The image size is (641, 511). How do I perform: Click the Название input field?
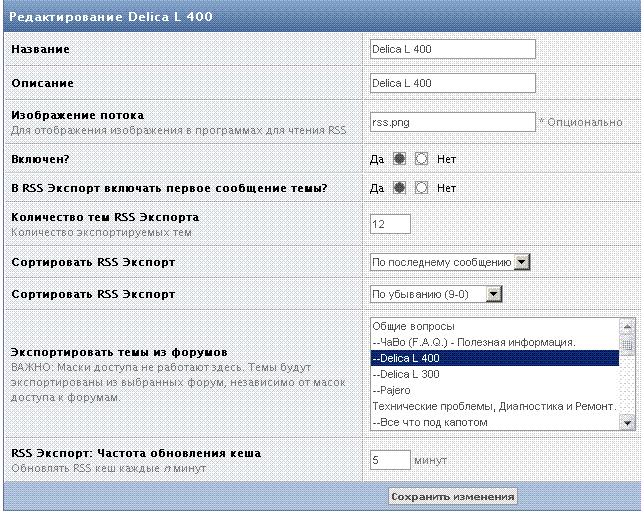coord(453,49)
